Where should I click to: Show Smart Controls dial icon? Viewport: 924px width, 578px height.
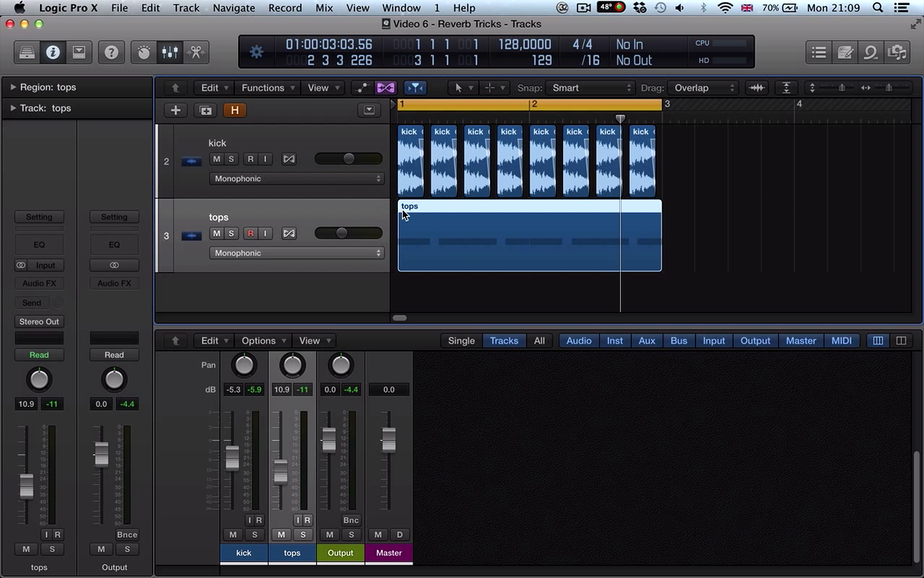144,53
